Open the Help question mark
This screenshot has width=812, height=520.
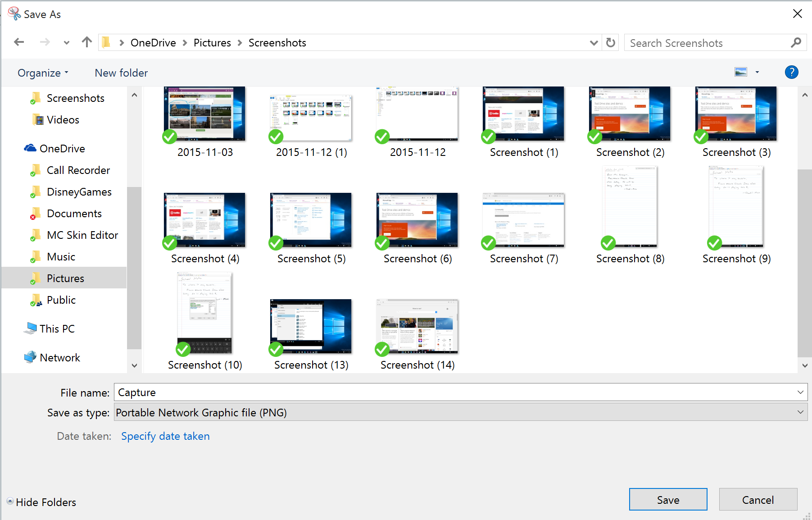(792, 72)
